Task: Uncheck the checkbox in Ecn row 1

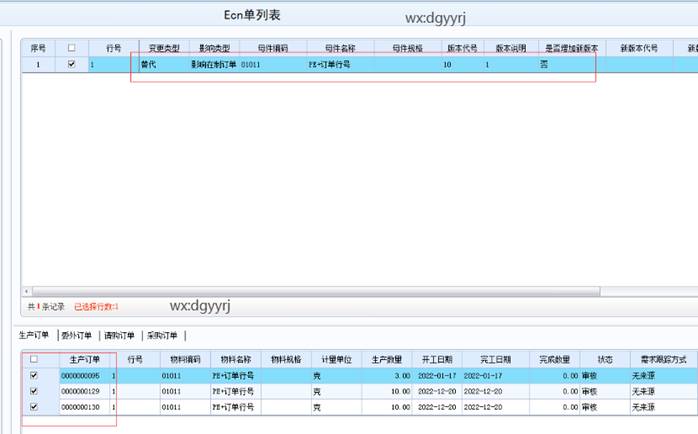Action: coord(70,64)
